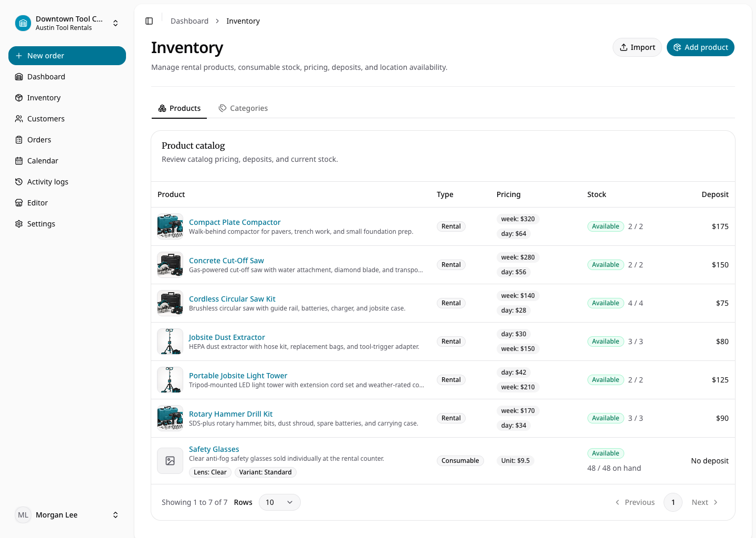
Task: Click the Settings gear icon
Action: pos(19,224)
